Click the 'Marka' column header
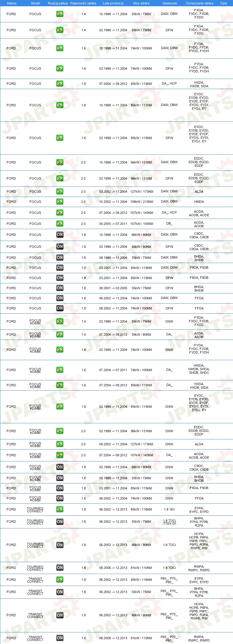Image resolution: width=233 pixels, height=644 pixels. (x=12, y=3)
